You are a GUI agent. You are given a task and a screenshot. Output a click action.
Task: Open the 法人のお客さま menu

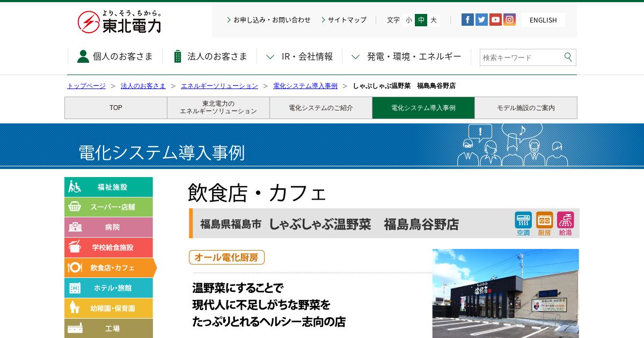pos(210,56)
